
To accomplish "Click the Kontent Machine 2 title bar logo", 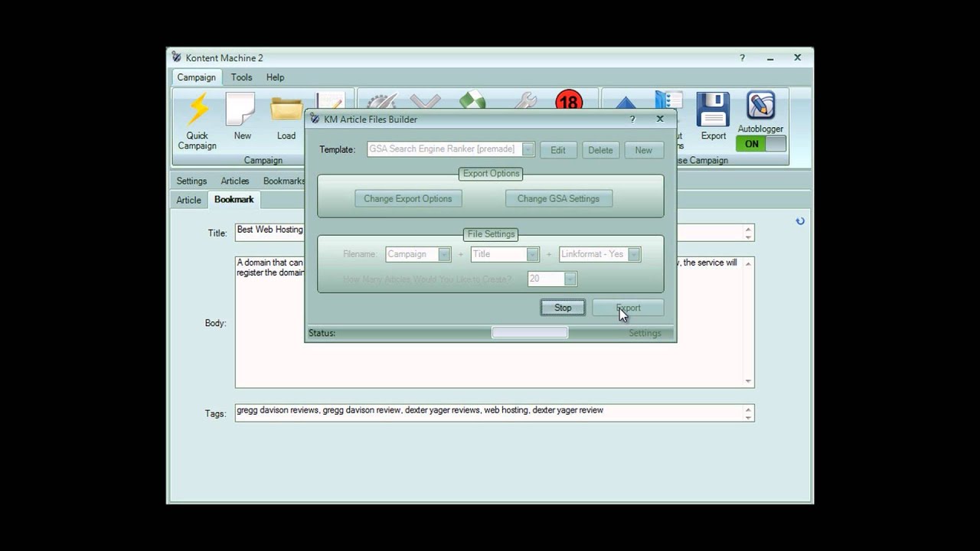I will point(176,57).
